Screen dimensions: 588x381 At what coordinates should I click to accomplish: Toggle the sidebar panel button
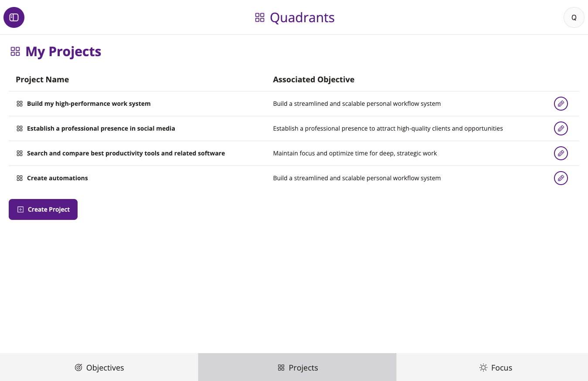coord(14,17)
